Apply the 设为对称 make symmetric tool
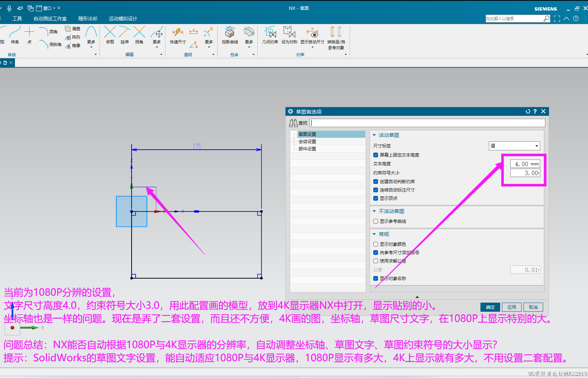This screenshot has height=378, width=588. pos(289,35)
